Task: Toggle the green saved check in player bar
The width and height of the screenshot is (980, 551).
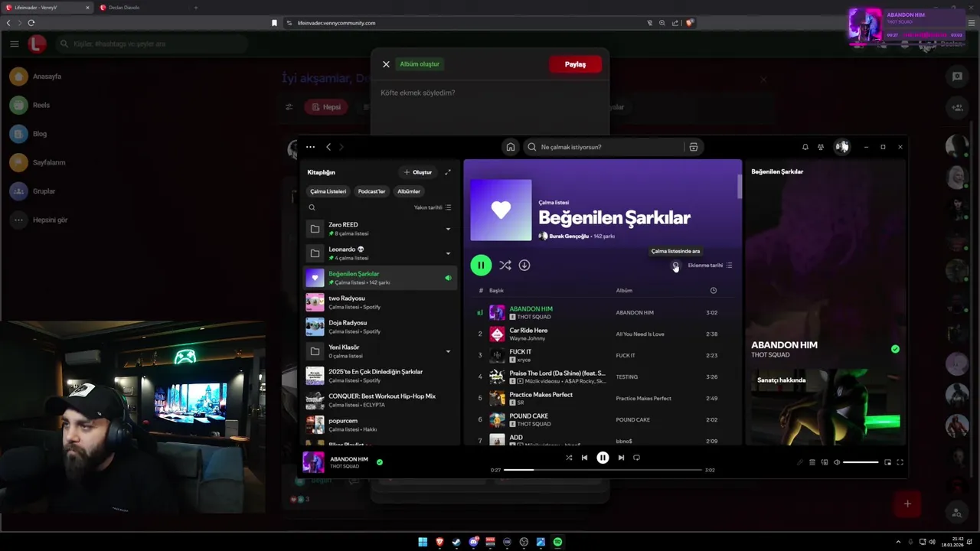Action: [380, 462]
